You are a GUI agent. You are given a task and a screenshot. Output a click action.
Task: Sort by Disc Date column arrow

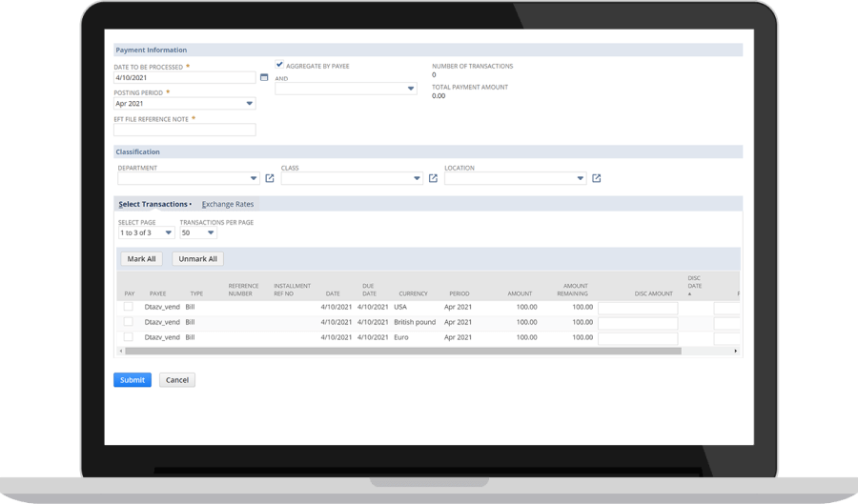point(689,294)
